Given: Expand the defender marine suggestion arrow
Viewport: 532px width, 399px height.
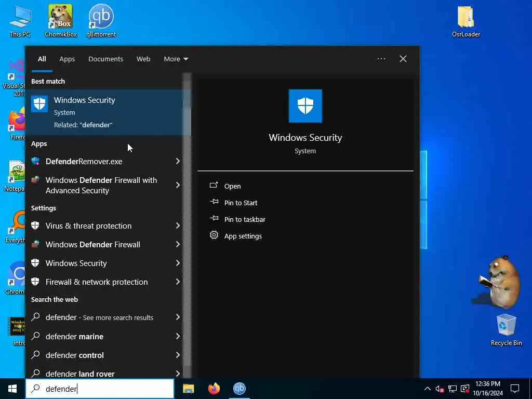Looking at the screenshot, I should click(178, 336).
